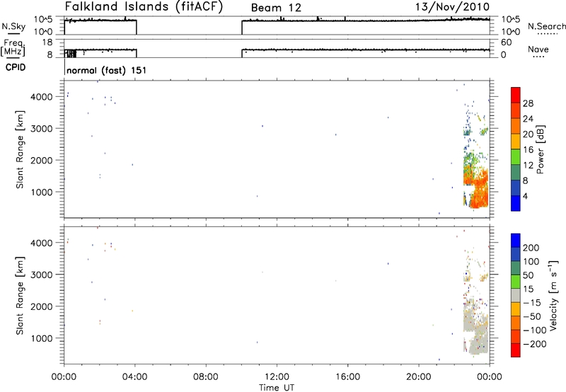This screenshot has width=566, height=392.
Task: Click the '4000' tick label of the power panel
Action: click(x=41, y=97)
